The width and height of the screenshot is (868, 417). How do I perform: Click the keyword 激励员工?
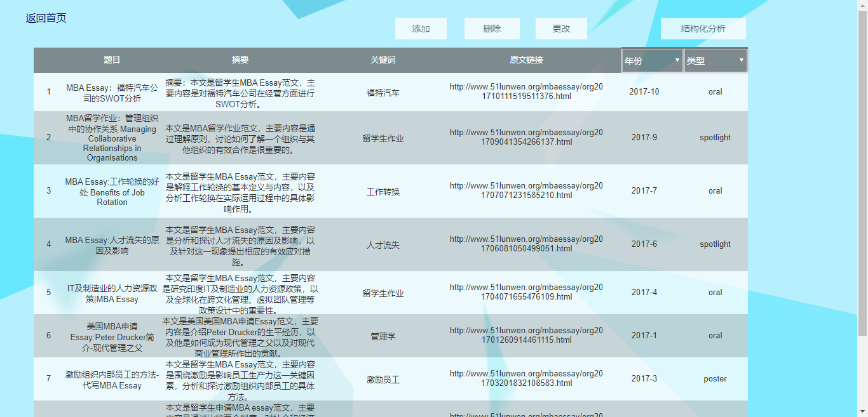(383, 380)
